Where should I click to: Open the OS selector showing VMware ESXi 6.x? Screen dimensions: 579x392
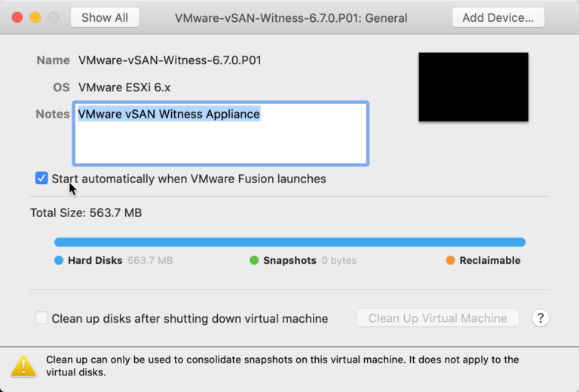pyautogui.click(x=124, y=87)
